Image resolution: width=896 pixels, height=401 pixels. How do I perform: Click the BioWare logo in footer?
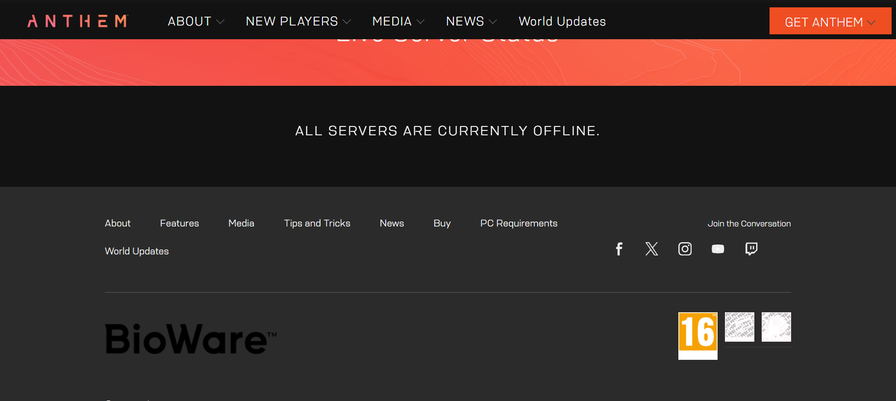(191, 339)
